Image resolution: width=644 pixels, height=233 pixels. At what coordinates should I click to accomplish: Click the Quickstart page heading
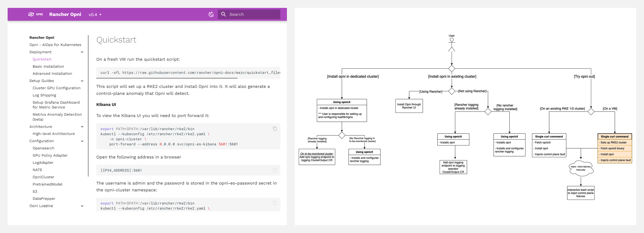(x=116, y=40)
